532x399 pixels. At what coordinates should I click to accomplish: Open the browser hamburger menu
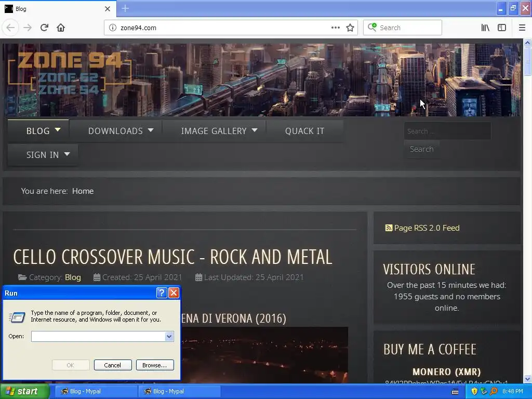pyautogui.click(x=522, y=28)
